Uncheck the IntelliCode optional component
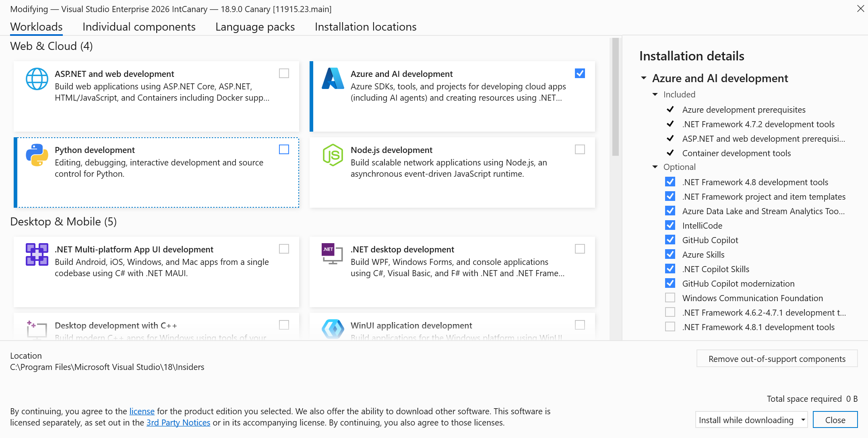868x438 pixels. (670, 225)
